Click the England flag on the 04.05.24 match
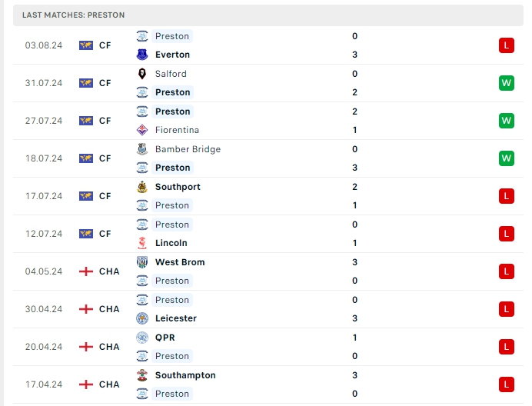The height and width of the screenshot is (406, 532). [86, 271]
